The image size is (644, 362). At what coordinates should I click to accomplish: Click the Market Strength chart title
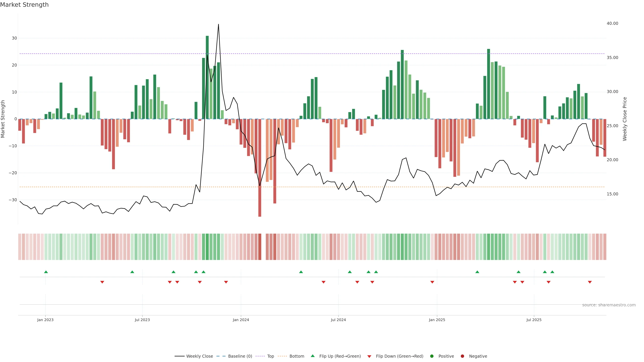point(24,5)
